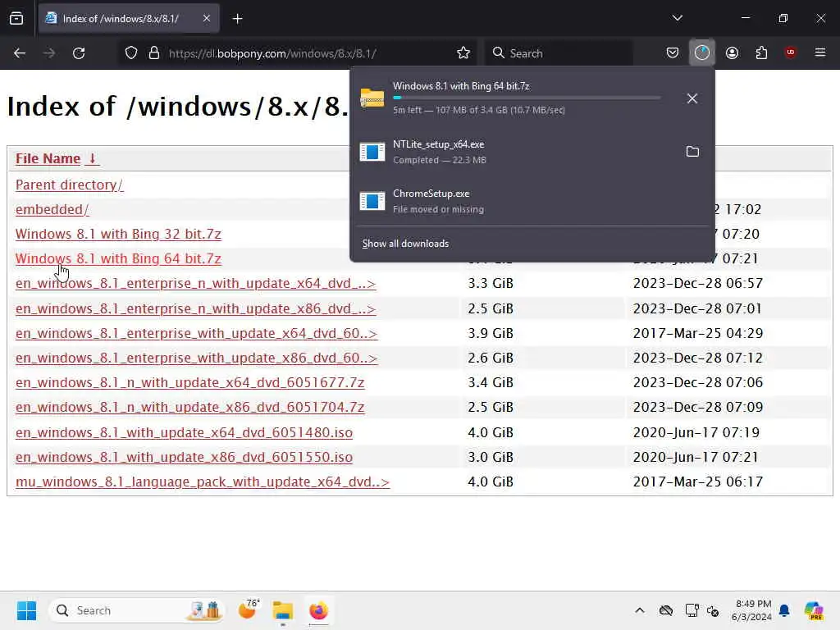The width and height of the screenshot is (840, 630).
Task: Open the embedded/ folder link
Action: tap(52, 209)
